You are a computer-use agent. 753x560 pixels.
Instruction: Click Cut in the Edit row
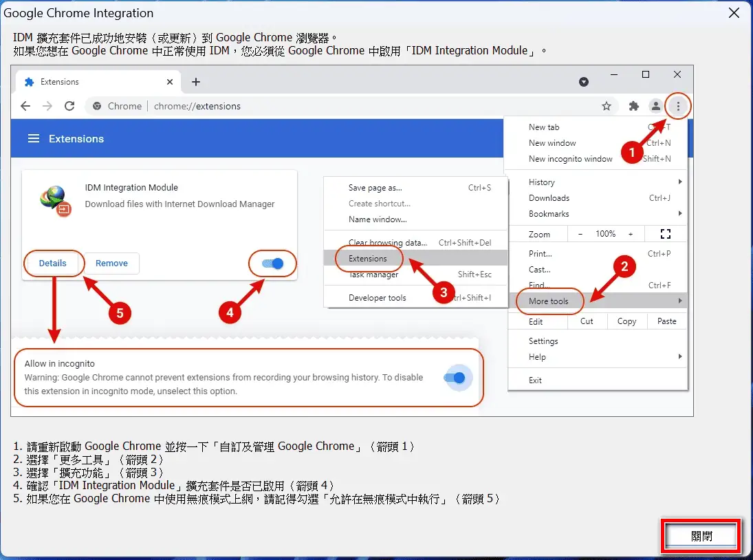click(x=587, y=321)
